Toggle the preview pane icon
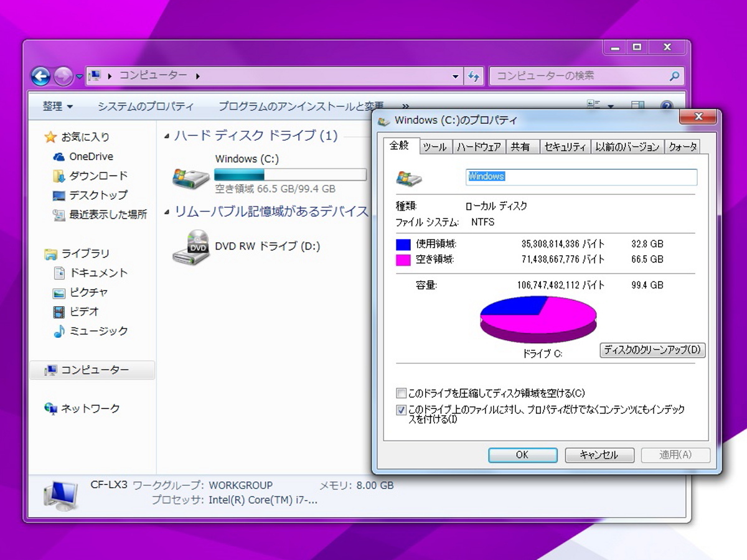Image resolution: width=747 pixels, height=560 pixels. coord(638,106)
